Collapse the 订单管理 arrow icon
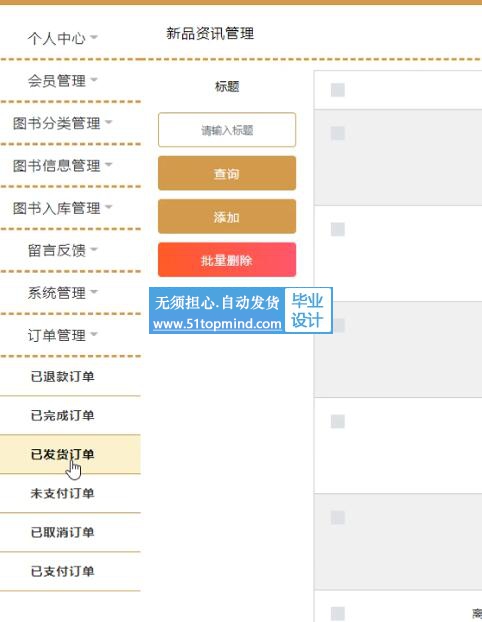 (x=94, y=334)
